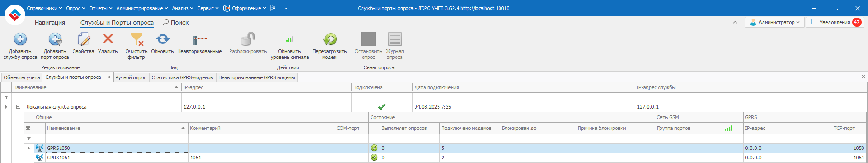This screenshot has height=163, width=868.
Task: Clear filter with Очистить фильтр icon
Action: pos(137,39)
